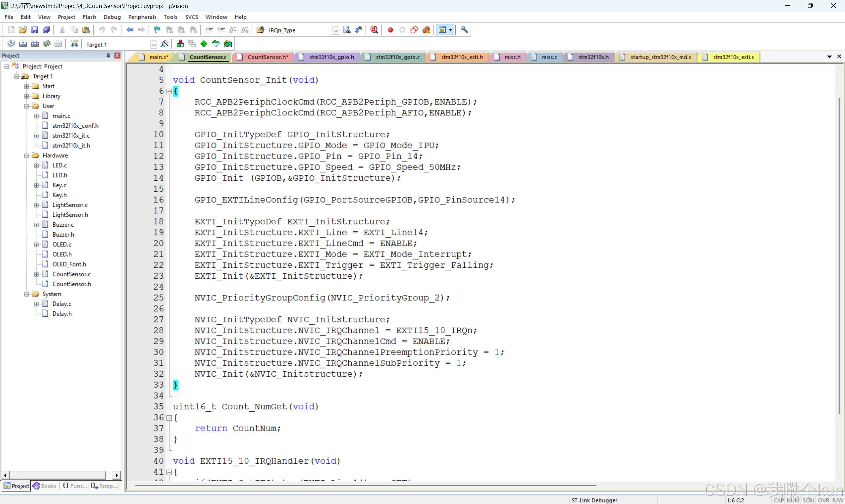Image resolution: width=845 pixels, height=504 pixels.
Task: Toggle bookmark flag icon in toolbar
Action: point(157,30)
